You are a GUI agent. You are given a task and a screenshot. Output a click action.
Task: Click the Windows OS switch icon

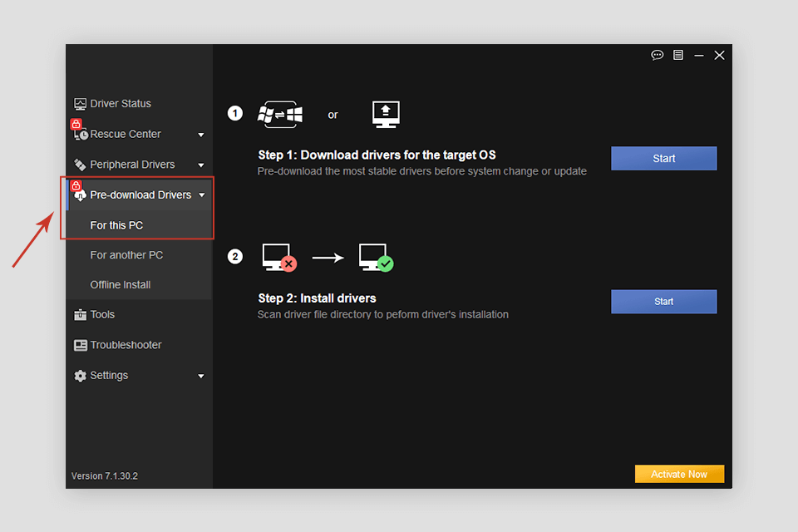pyautogui.click(x=280, y=114)
